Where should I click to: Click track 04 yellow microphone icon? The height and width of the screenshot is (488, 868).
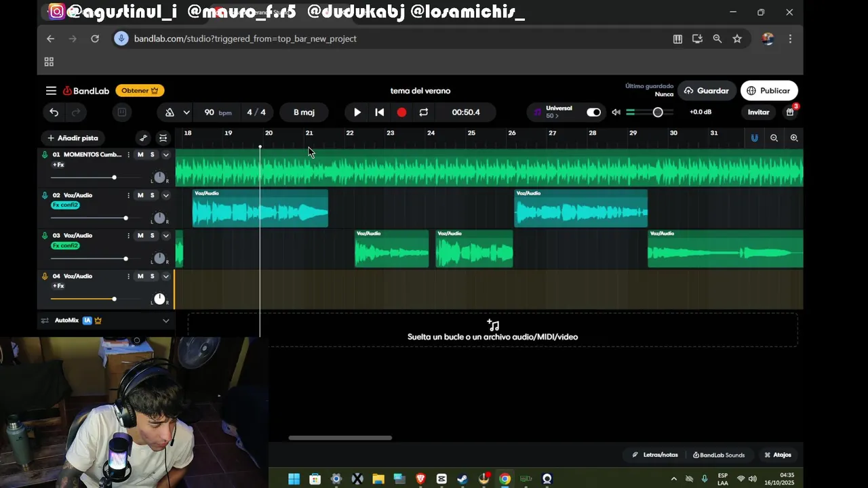(x=45, y=277)
